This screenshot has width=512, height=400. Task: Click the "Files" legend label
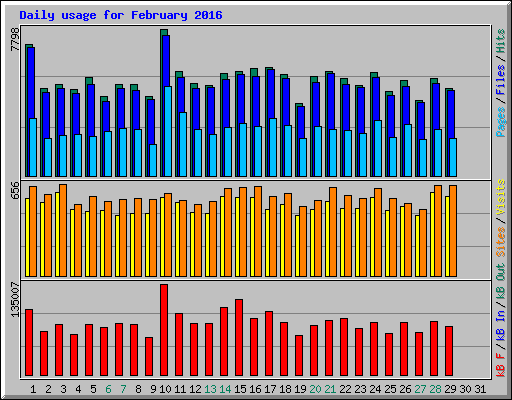click(501, 80)
